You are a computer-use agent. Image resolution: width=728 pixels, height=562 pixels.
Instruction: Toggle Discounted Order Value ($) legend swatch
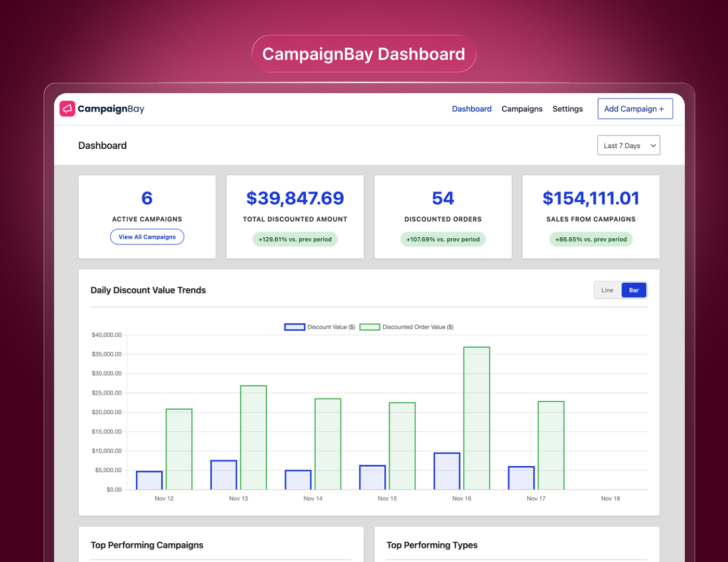(x=370, y=327)
